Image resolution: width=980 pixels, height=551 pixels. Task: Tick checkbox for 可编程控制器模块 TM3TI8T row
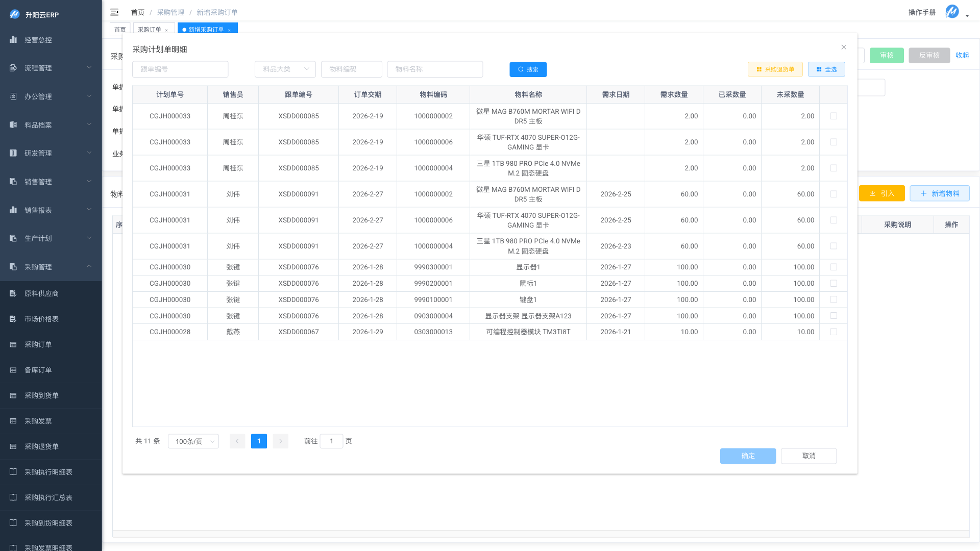(x=834, y=332)
